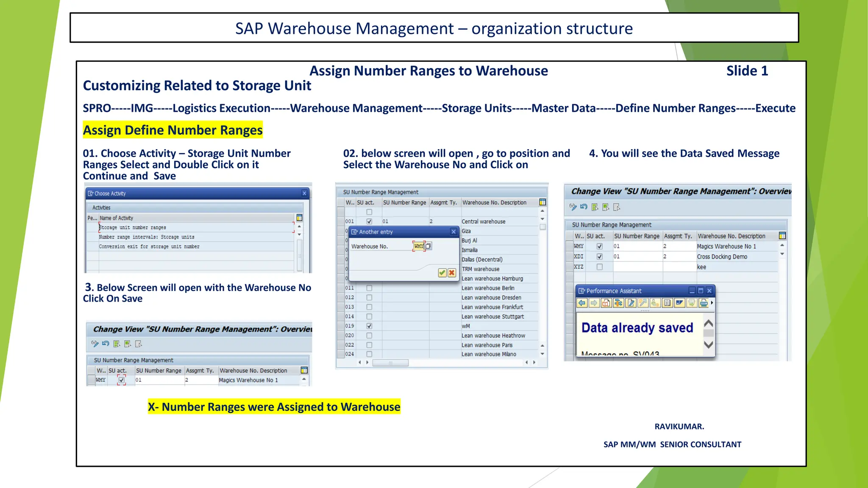Toggle SU act. checkbox for warehouse 013

pos(369,307)
